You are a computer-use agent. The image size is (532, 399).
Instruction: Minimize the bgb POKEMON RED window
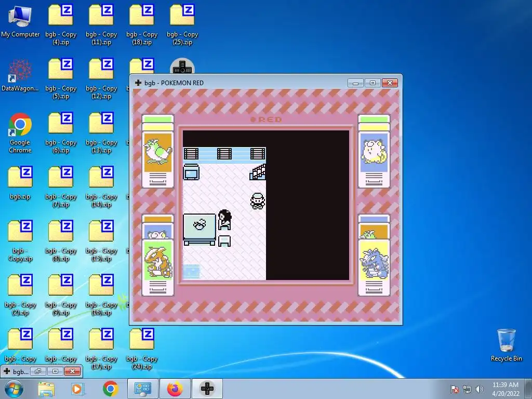coord(355,83)
